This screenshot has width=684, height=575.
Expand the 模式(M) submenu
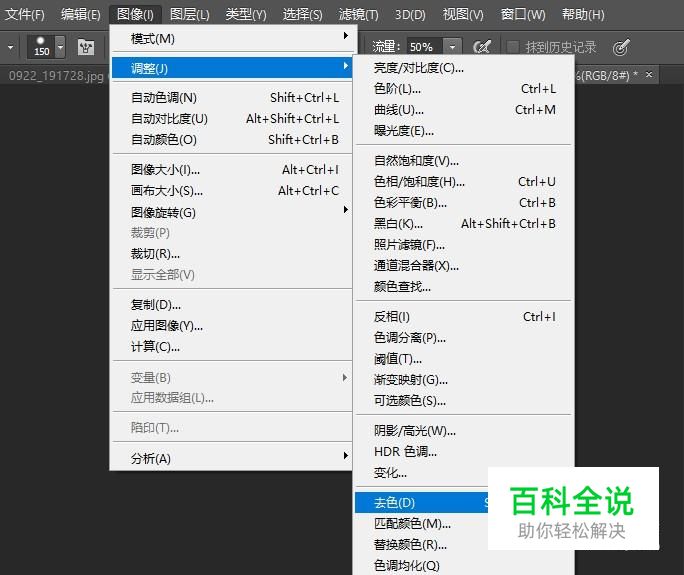232,38
